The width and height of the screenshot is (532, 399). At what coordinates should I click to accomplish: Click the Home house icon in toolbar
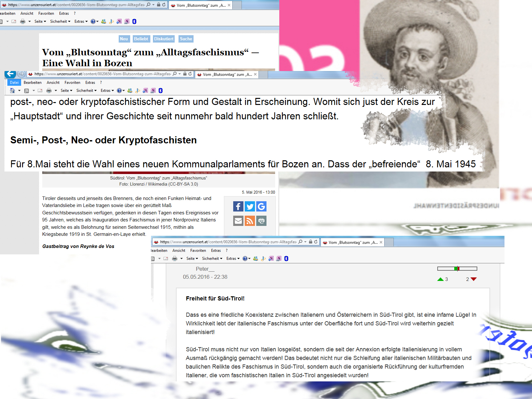click(x=12, y=91)
